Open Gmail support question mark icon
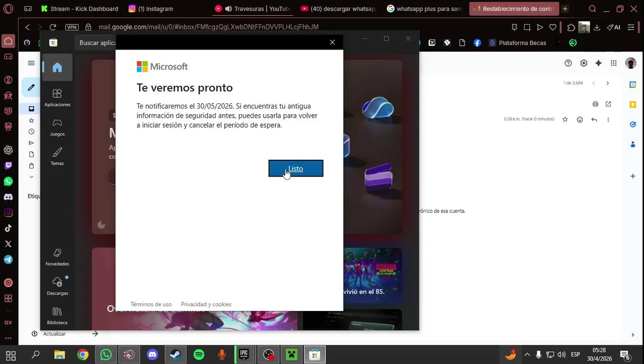This screenshot has width=644, height=364. 568,63
